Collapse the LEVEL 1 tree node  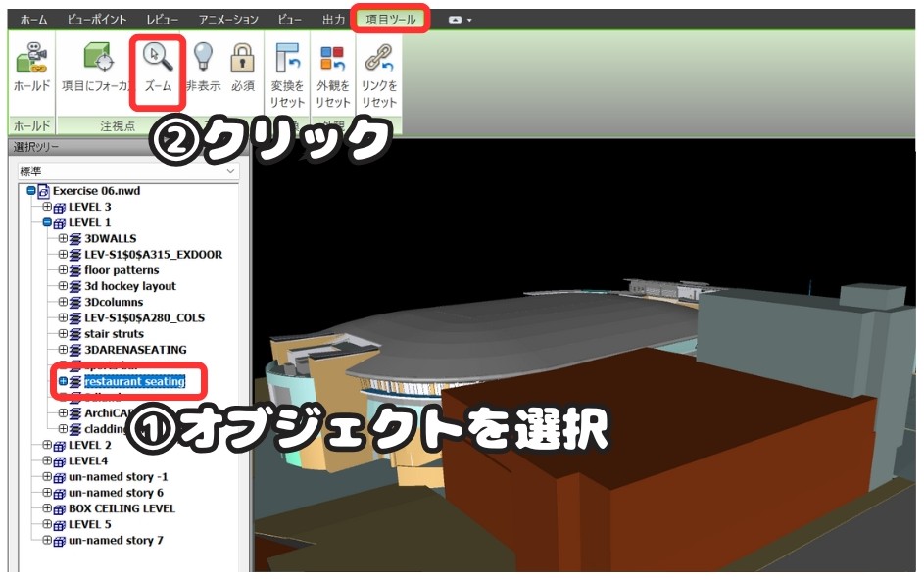(x=47, y=222)
